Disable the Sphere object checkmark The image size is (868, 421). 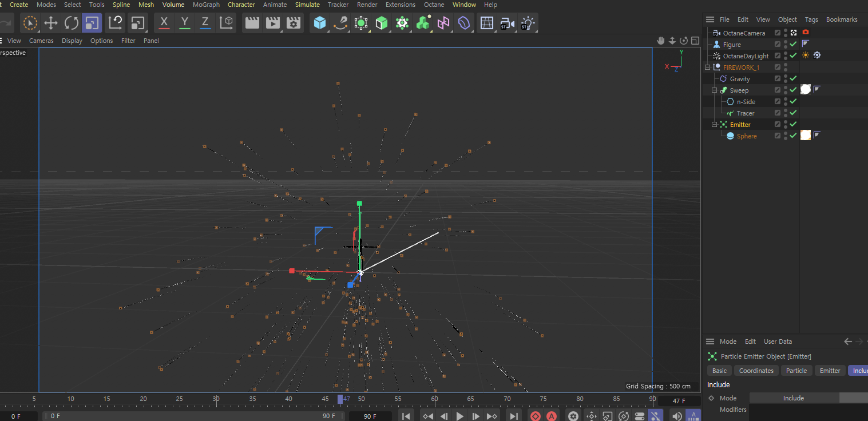tap(793, 136)
